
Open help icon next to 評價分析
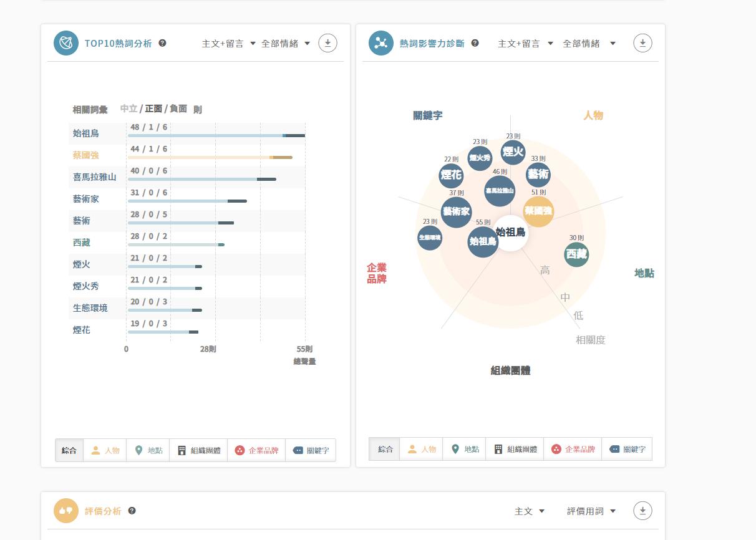click(132, 511)
